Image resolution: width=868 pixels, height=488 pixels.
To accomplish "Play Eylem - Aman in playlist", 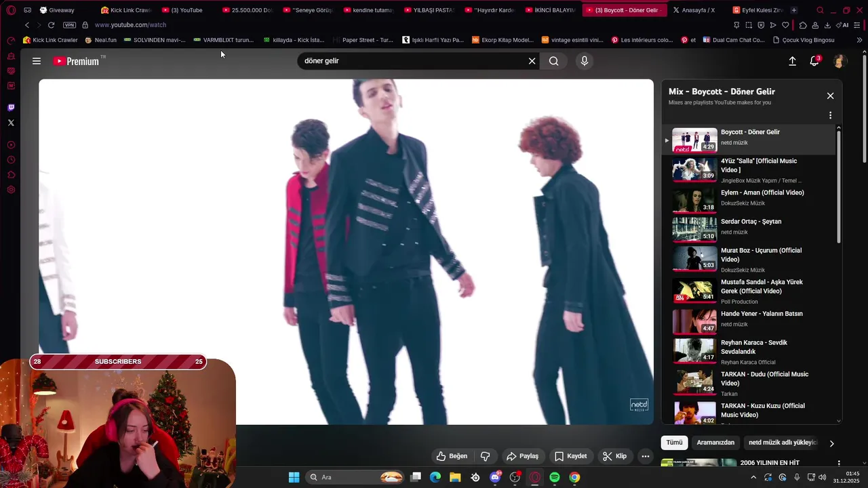I will 749,199.
